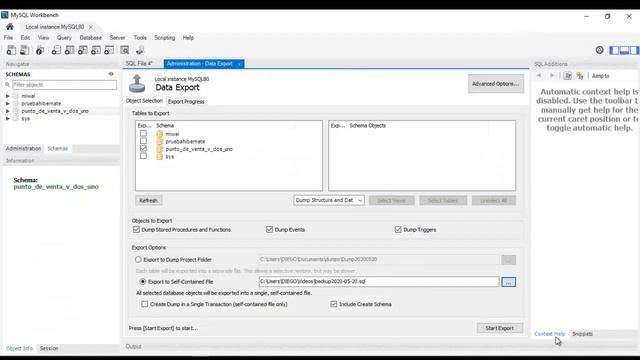640x360 pixels.
Task: Open the Query menu
Action: pos(64,38)
